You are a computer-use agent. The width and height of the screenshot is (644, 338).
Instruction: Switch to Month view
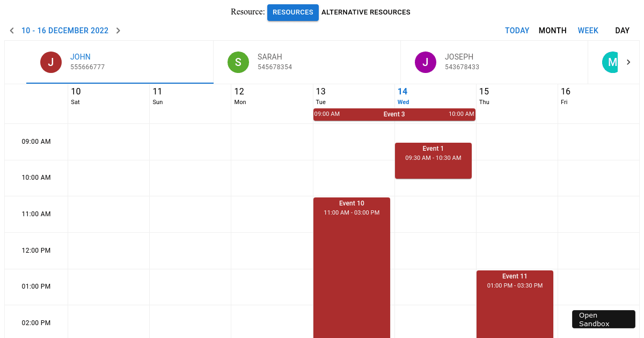tap(552, 31)
